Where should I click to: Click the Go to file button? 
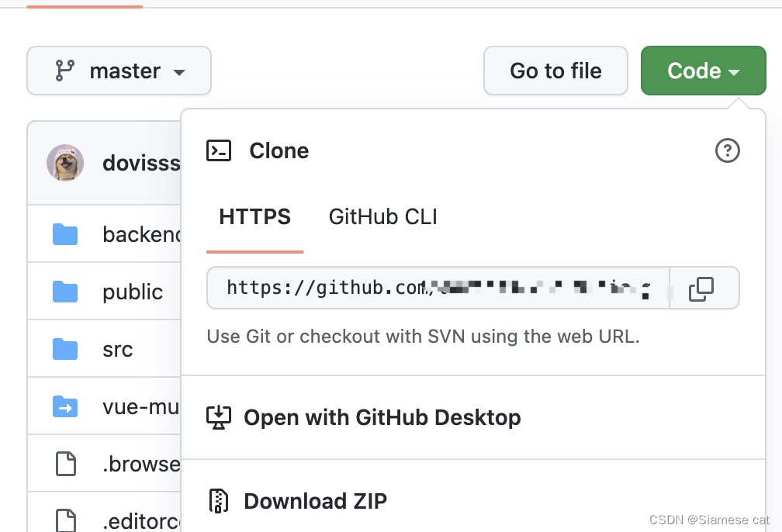[x=555, y=71]
